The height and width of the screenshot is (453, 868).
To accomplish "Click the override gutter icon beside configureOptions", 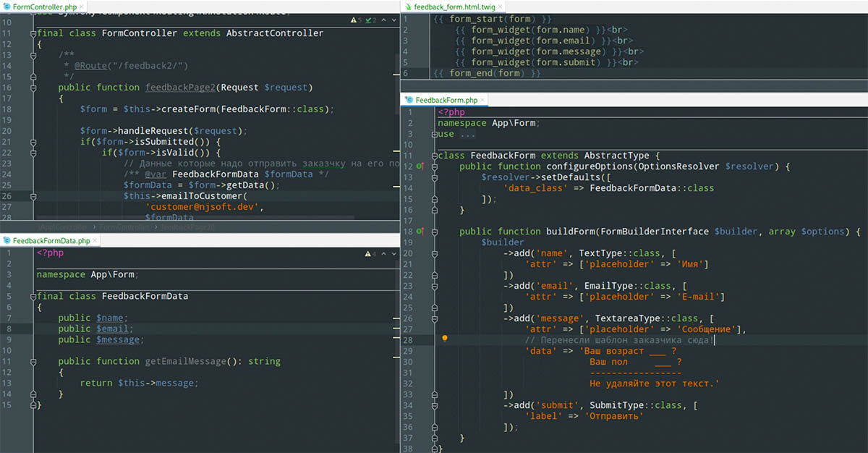I will (421, 167).
